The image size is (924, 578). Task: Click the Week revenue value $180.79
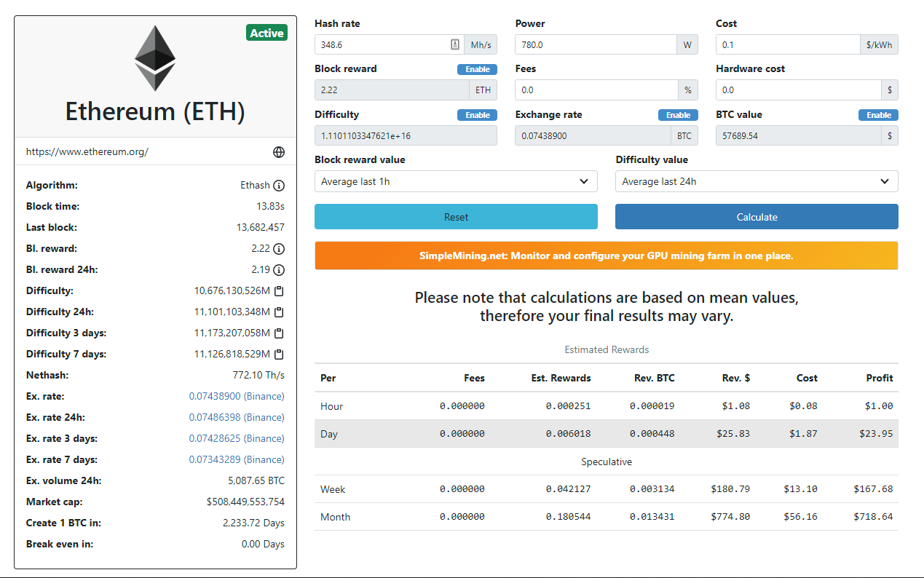730,489
